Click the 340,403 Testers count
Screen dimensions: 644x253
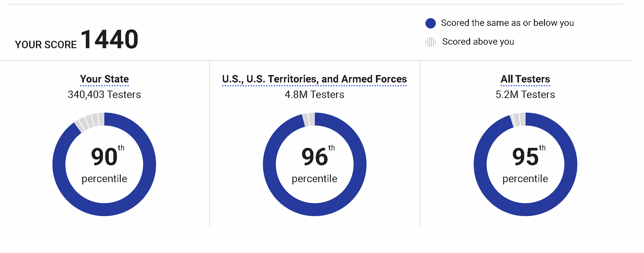click(x=104, y=94)
